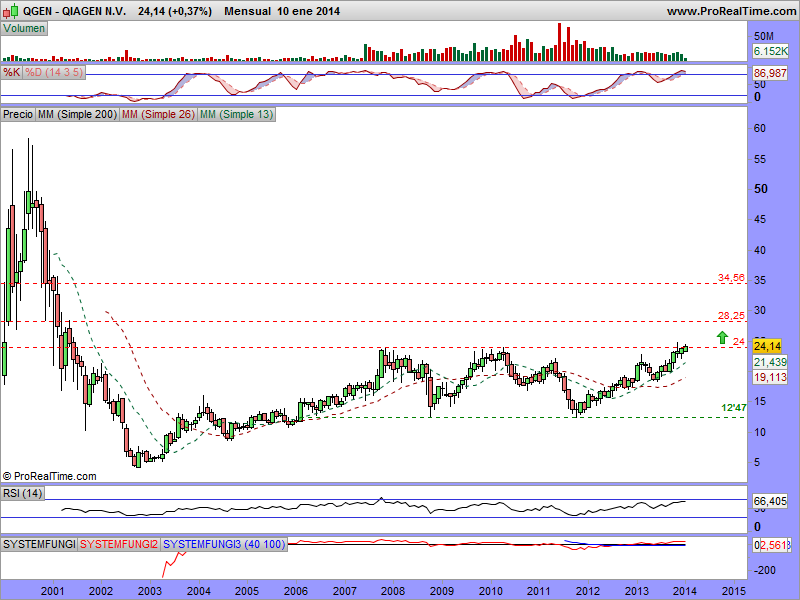This screenshot has height=600, width=800.
Task: Click the SYSTEMFUNGI3 (40 100) label
Action: coord(224,544)
